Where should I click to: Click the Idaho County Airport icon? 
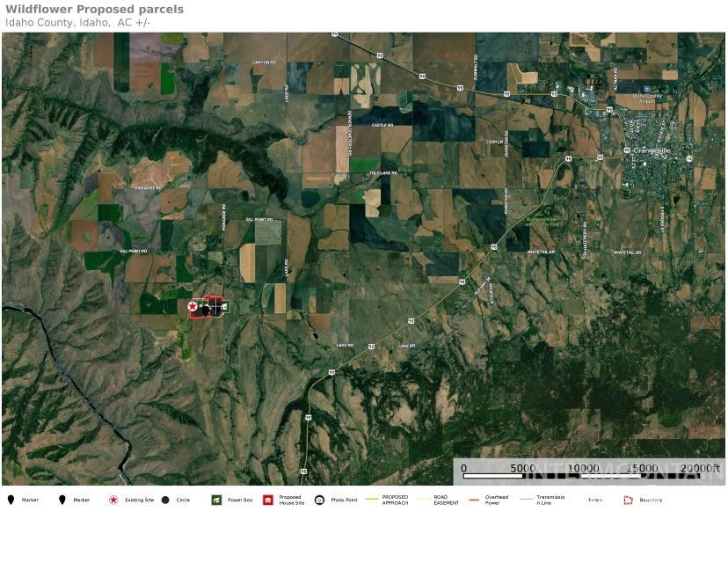[647, 89]
